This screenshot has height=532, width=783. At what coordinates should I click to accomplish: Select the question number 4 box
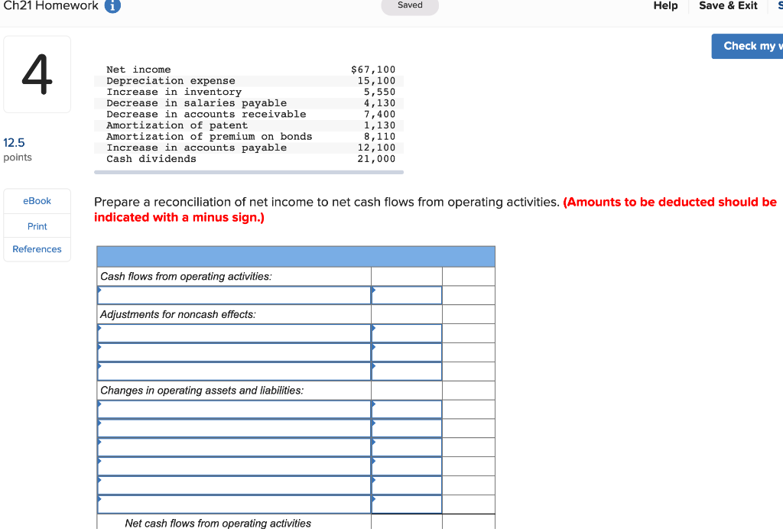37,74
